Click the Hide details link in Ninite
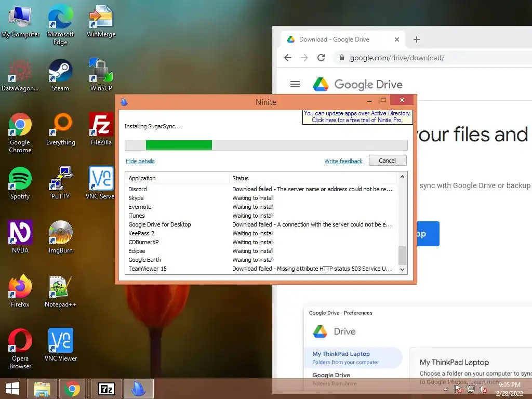This screenshot has height=399, width=532. (x=140, y=161)
